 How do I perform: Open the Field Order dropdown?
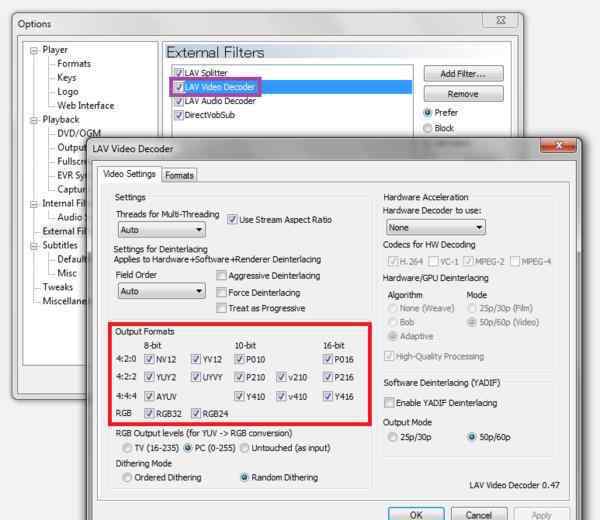[x=161, y=292]
